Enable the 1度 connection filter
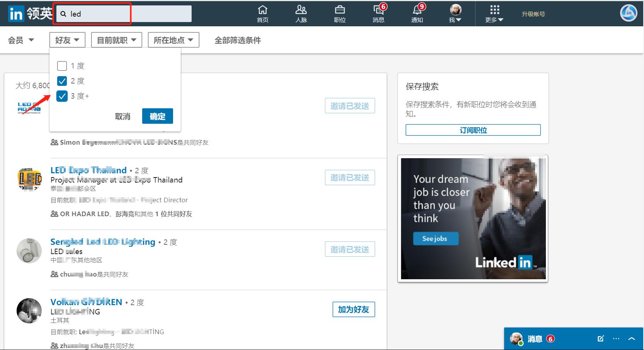644x350 pixels. click(x=62, y=66)
